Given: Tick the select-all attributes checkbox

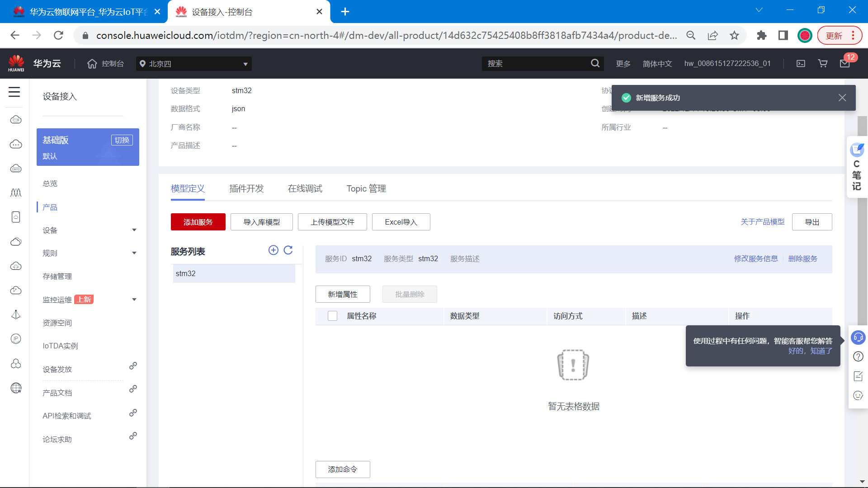Looking at the screenshot, I should point(332,316).
